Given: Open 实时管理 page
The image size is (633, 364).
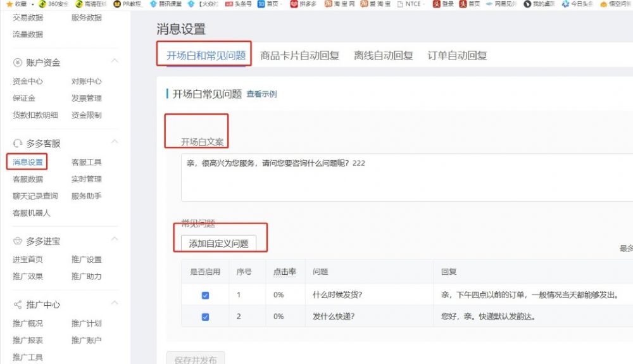Looking at the screenshot, I should pos(86,179).
